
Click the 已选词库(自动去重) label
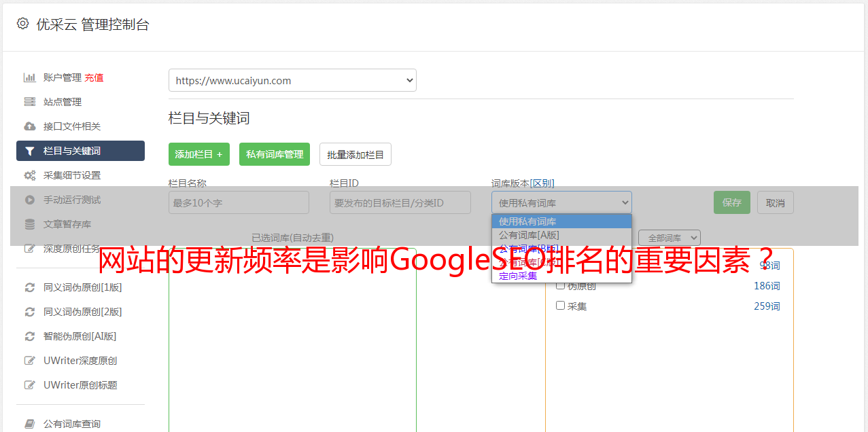[292, 238]
